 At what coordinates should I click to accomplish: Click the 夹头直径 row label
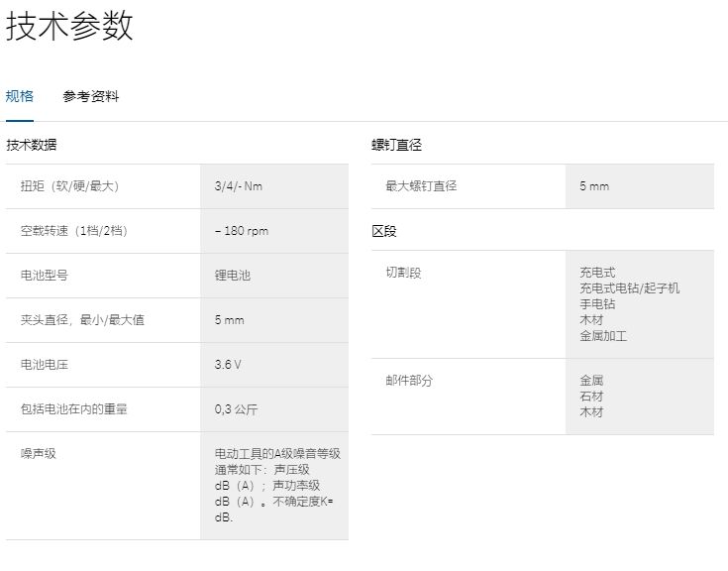pyautogui.click(x=76, y=320)
